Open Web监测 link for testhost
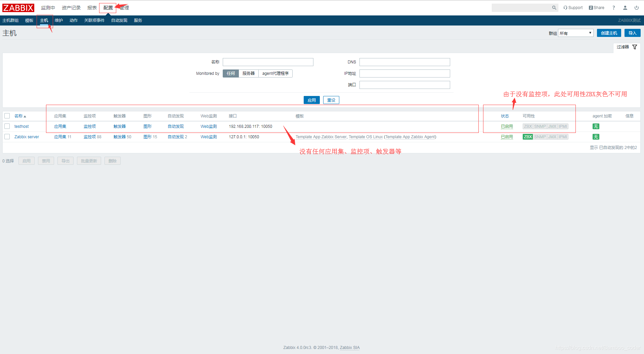The width and height of the screenshot is (644, 354). coord(209,127)
